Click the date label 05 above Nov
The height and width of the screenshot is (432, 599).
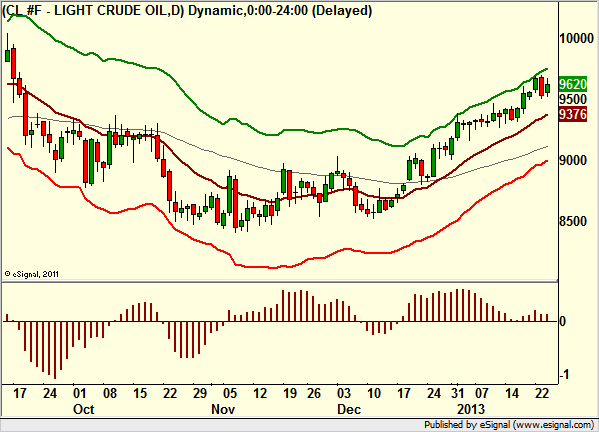tap(230, 393)
